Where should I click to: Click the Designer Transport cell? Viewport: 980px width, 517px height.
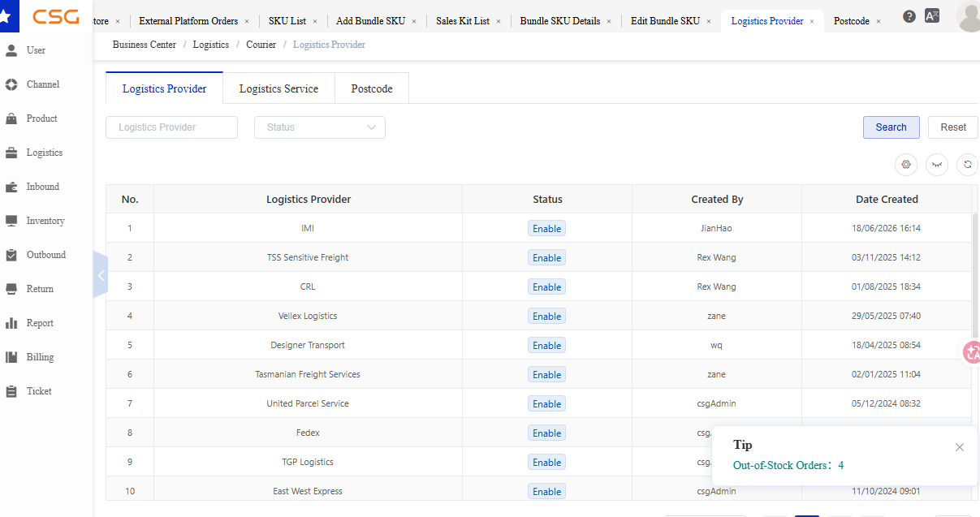tap(308, 345)
